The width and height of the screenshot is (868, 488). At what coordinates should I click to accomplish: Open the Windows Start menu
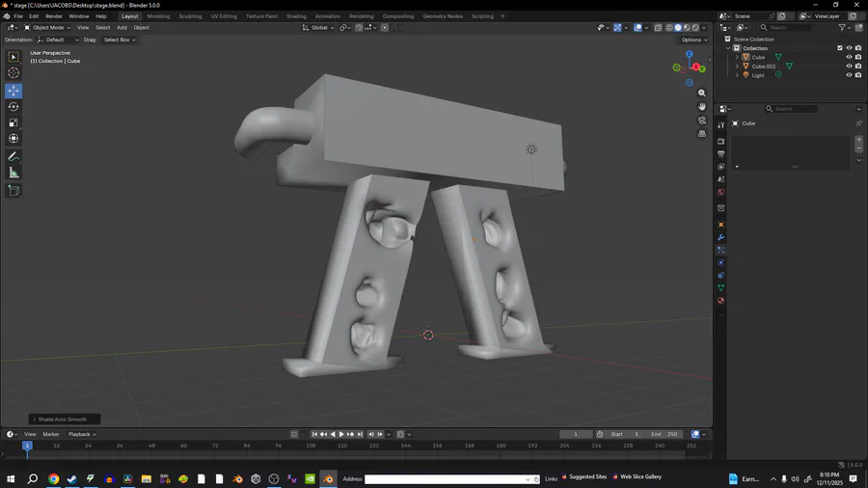coord(11,479)
